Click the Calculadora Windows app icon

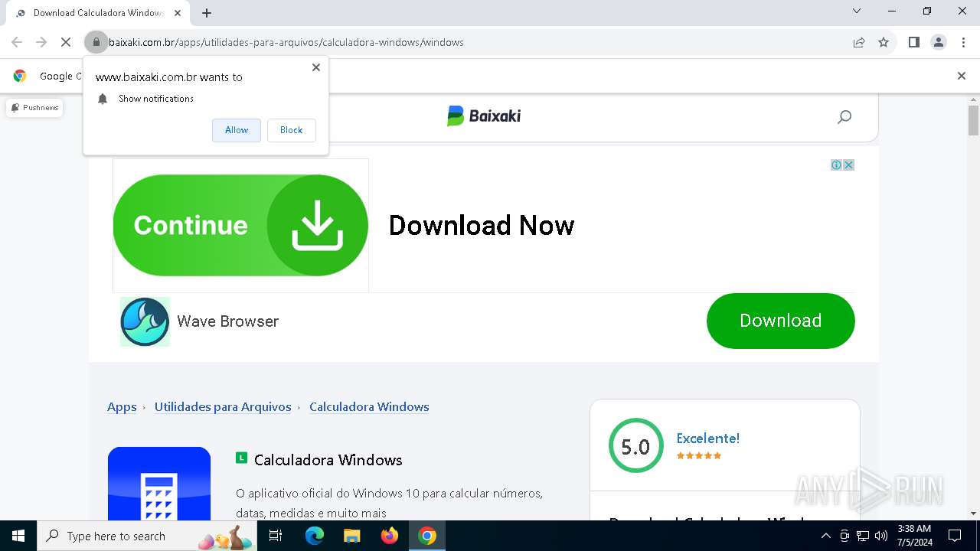click(159, 484)
